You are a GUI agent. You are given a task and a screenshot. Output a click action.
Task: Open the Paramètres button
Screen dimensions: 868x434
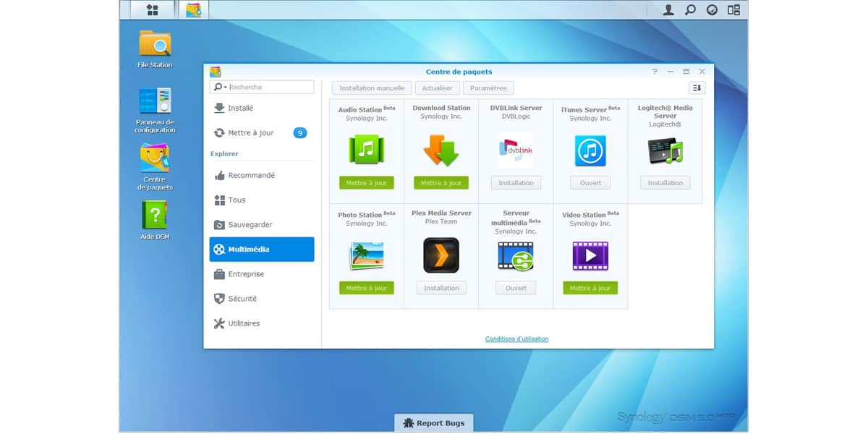point(488,88)
